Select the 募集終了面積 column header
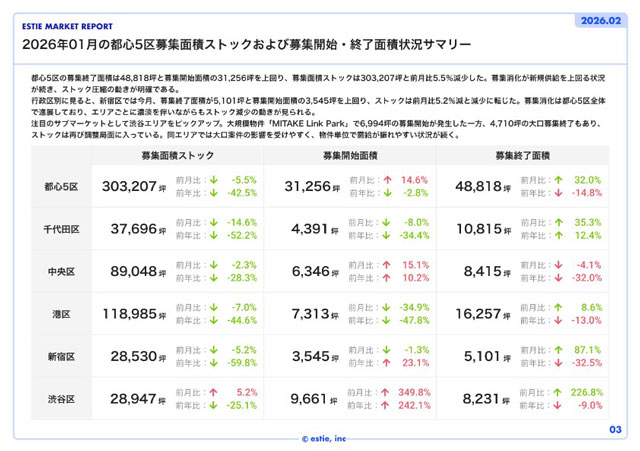The width and height of the screenshot is (640, 451). (x=522, y=156)
